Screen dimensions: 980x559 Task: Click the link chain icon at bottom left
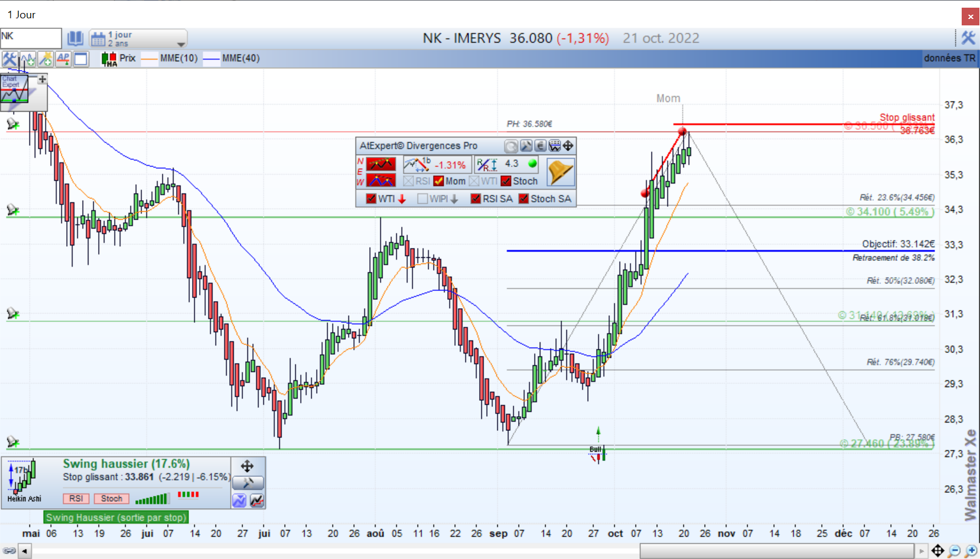coord(9,551)
